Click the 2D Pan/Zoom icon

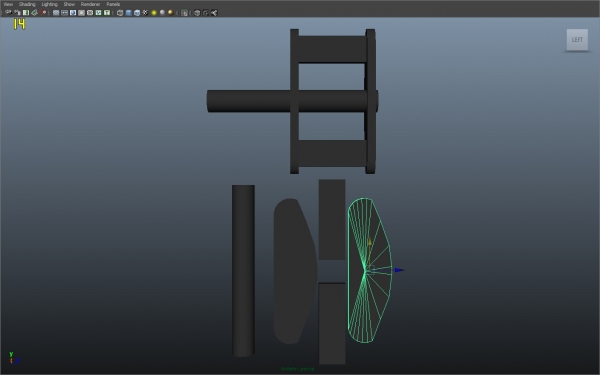43,13
